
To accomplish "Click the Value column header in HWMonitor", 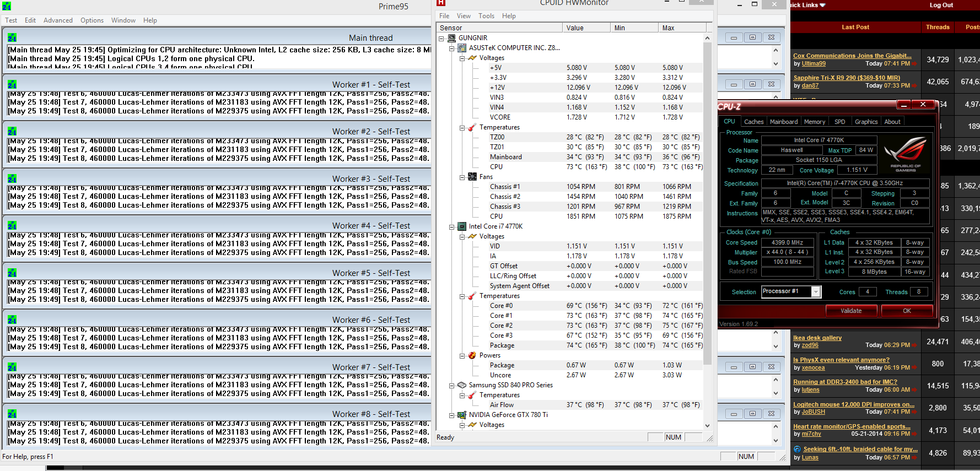I will click(586, 28).
